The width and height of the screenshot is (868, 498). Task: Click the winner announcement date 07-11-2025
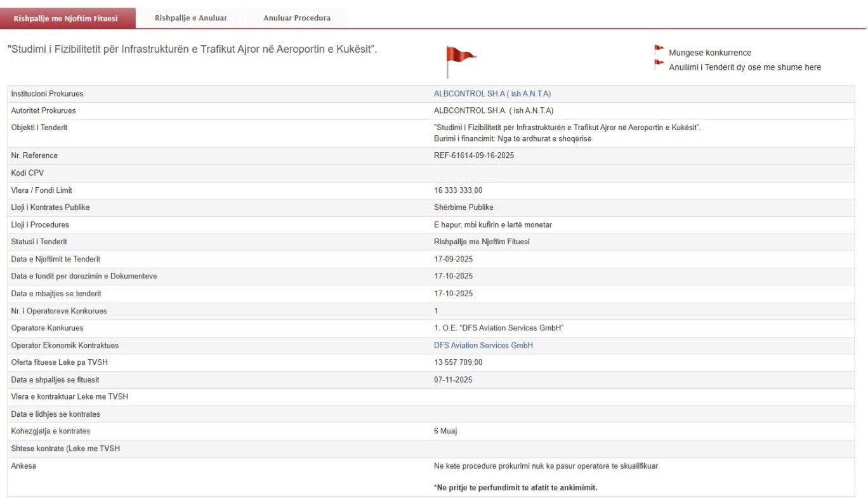tap(453, 380)
